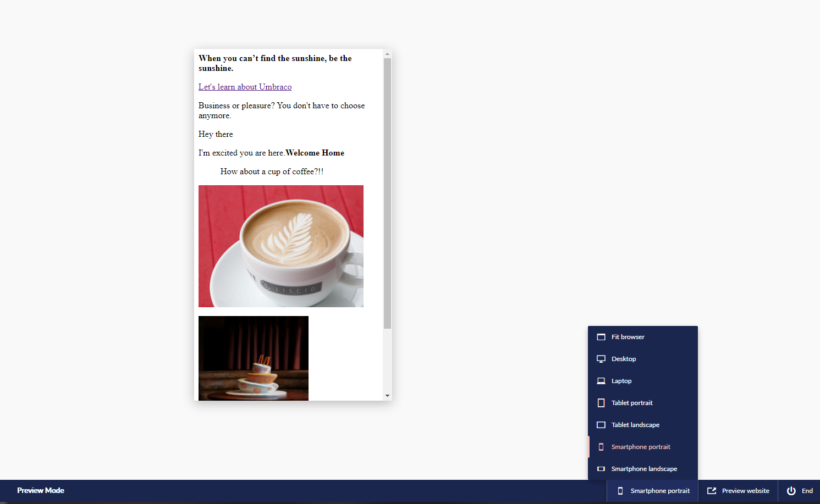Click the highlighted Smartphone portrait icon
Image resolution: width=820 pixels, height=504 pixels.
[x=601, y=446]
